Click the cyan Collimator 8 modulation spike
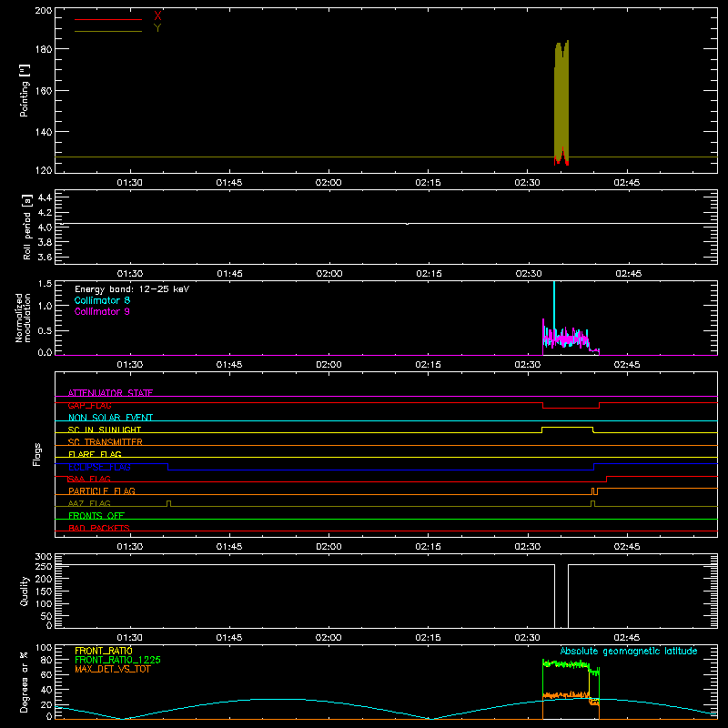Screen dimensions: 728x728 coord(554,307)
